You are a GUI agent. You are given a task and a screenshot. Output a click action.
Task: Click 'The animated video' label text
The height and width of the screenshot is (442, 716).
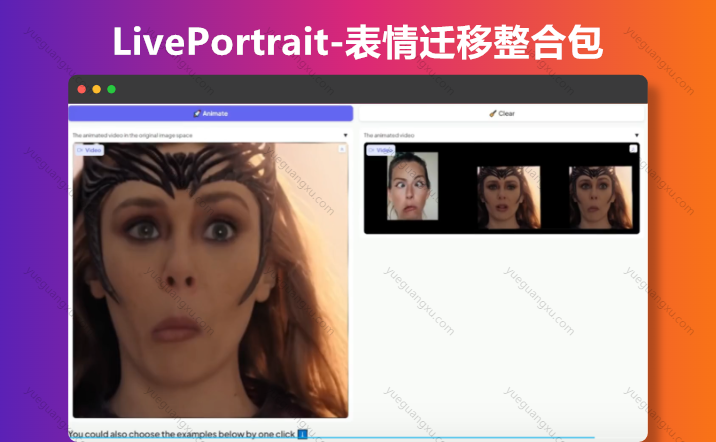[388, 135]
